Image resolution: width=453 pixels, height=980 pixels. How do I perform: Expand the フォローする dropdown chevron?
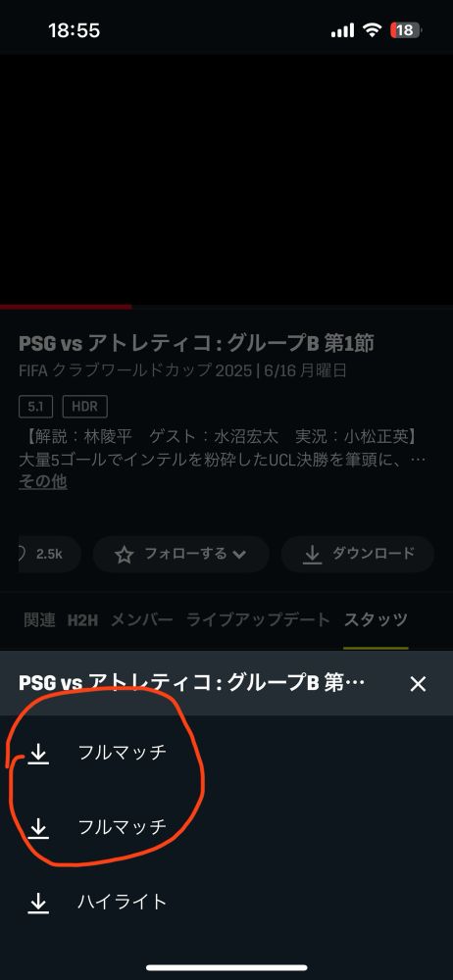(x=239, y=555)
